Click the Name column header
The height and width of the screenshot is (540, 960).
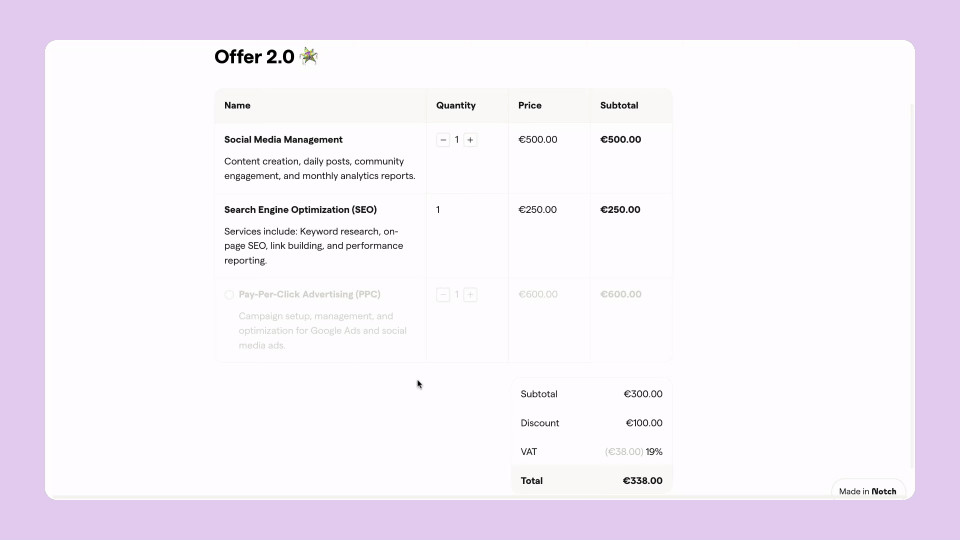(237, 105)
